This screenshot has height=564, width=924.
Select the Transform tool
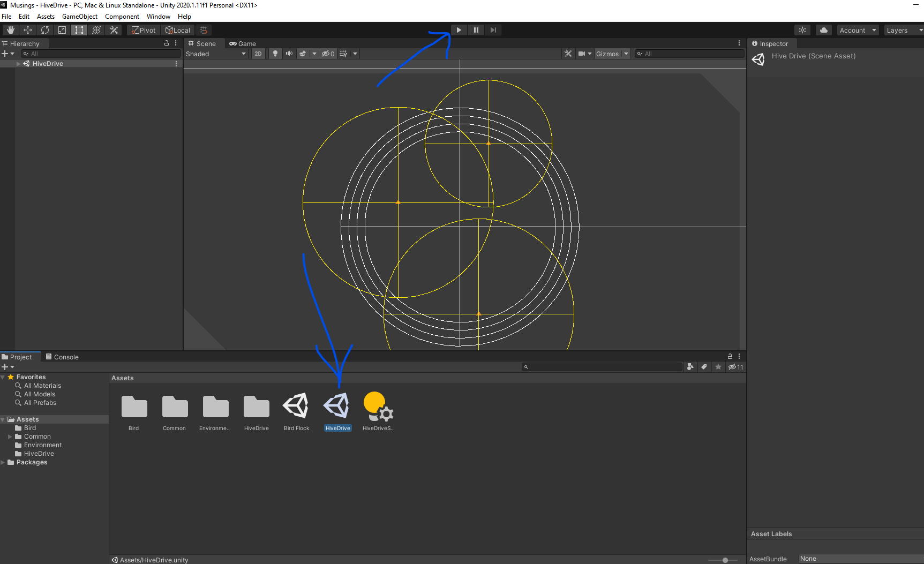coord(96,30)
